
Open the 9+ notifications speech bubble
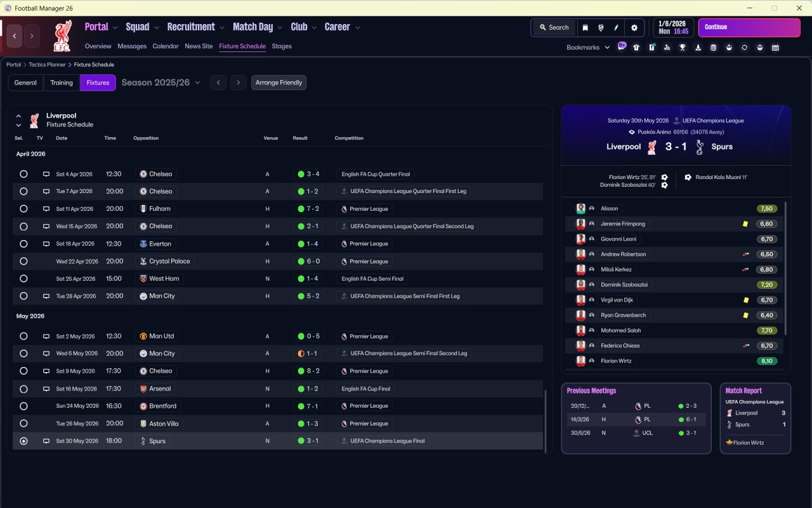point(622,46)
